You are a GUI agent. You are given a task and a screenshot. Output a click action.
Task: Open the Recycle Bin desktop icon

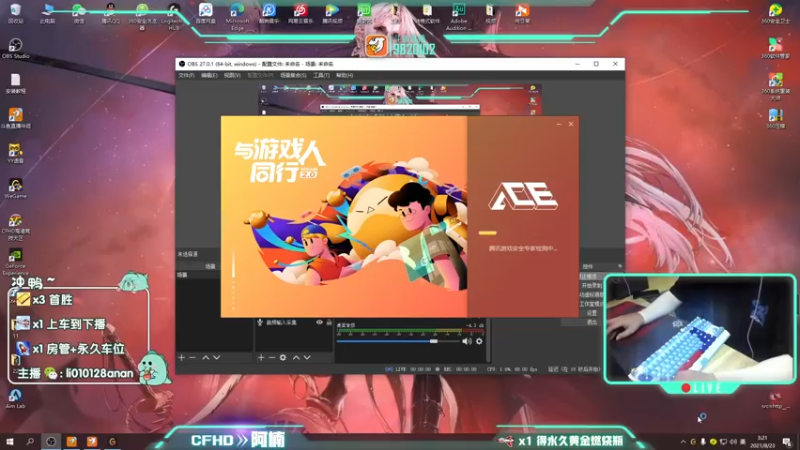click(15, 13)
